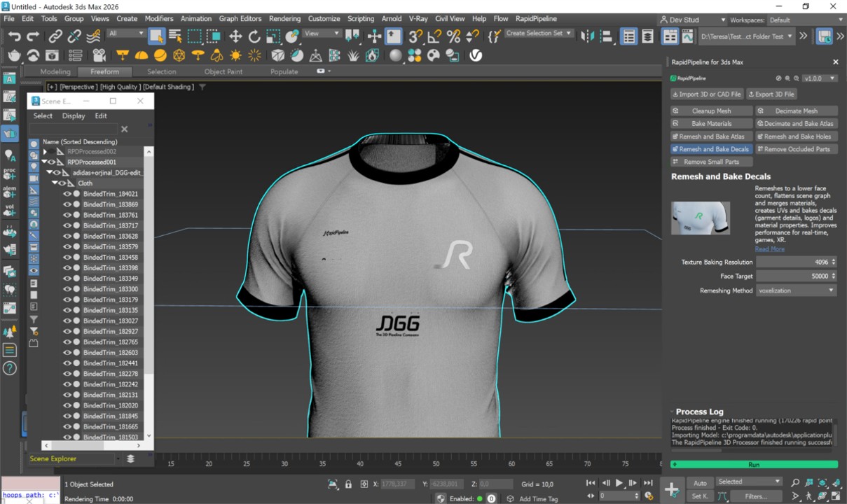Toggle the 3D Snaps icon
The height and width of the screenshot is (504, 847).
tap(416, 36)
